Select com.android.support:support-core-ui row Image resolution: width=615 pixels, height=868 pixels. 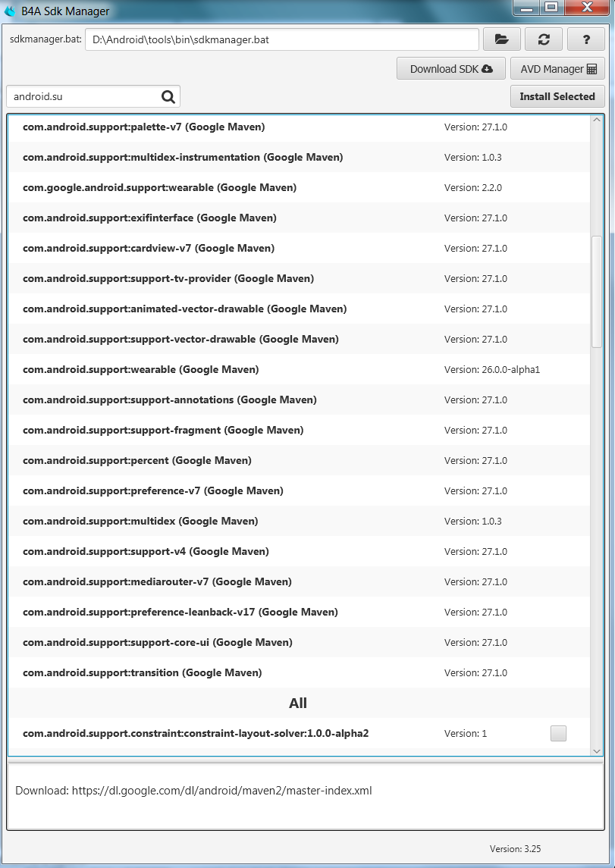tap(299, 642)
